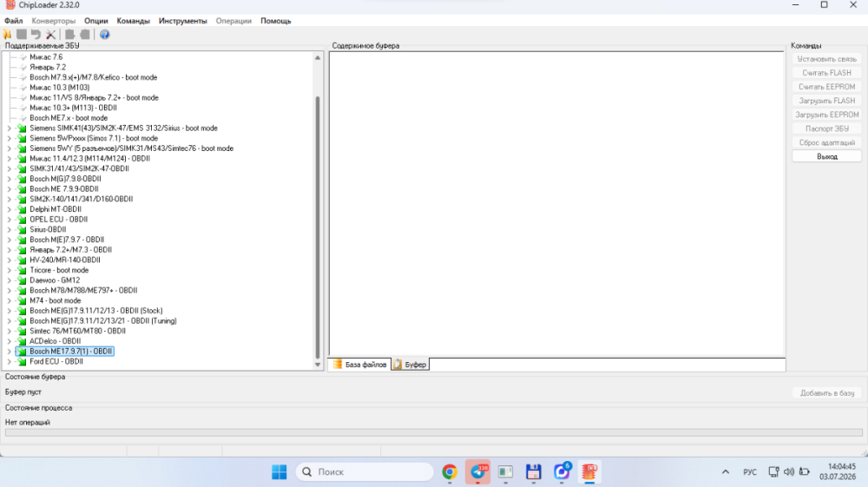Click the blue question mark help icon

(x=105, y=35)
